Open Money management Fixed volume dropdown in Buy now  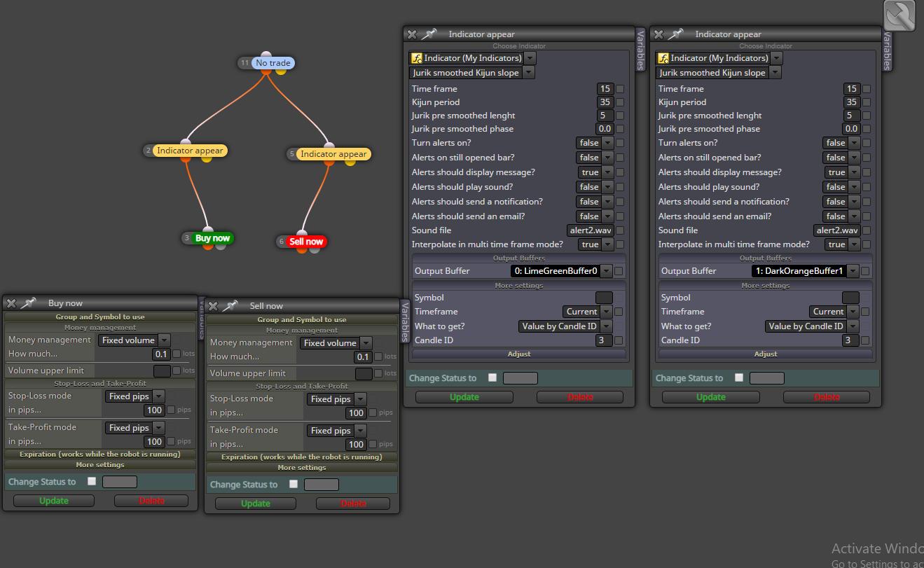coord(134,340)
